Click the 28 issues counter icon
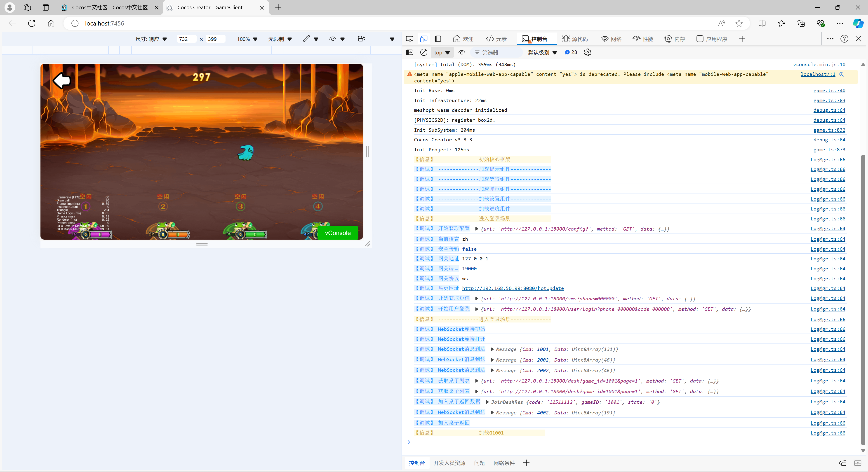Screen dimensions: 868x472 click(571, 53)
